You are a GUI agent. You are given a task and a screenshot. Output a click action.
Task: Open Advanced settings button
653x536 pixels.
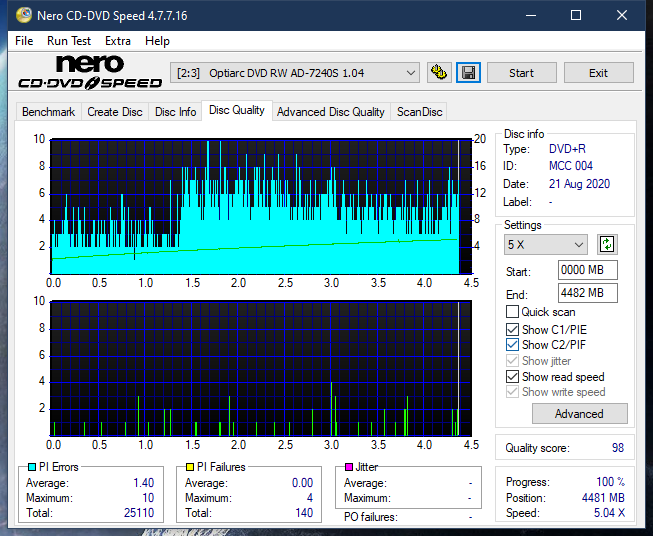(579, 414)
